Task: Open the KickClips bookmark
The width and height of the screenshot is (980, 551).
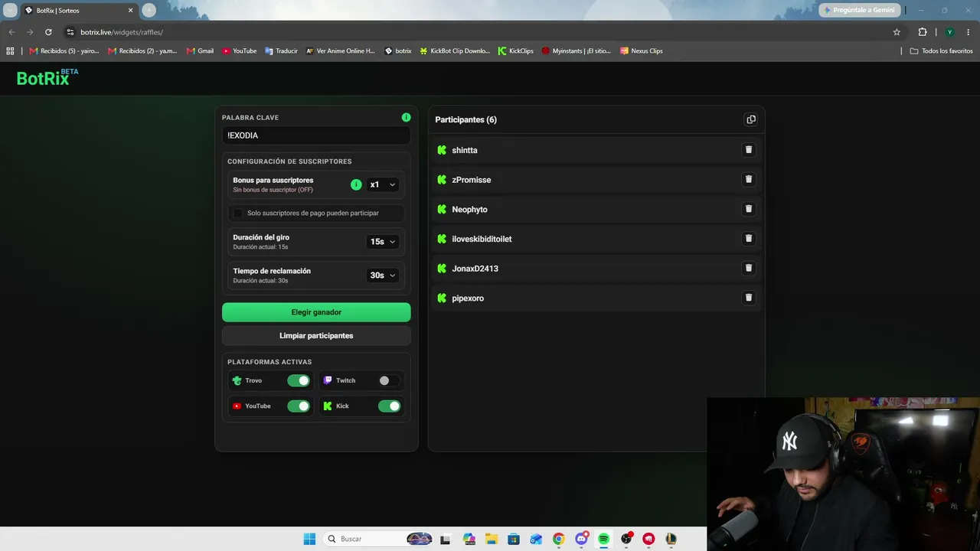Action: pyautogui.click(x=516, y=51)
